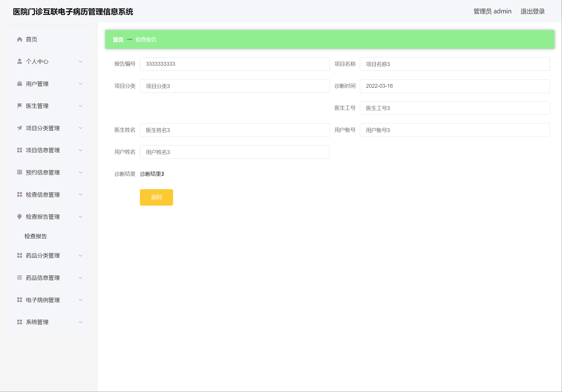The width and height of the screenshot is (562, 392).
Task: Expand the 检查信息管理 chevron
Action: point(81,194)
